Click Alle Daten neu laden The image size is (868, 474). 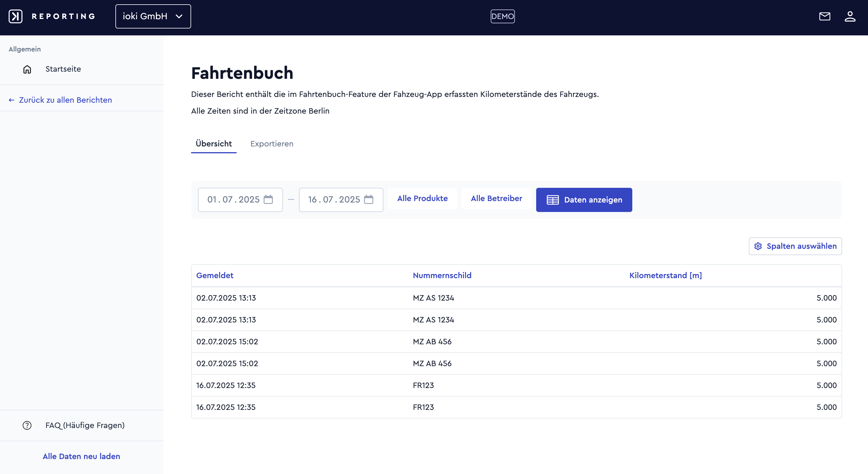pos(81,456)
